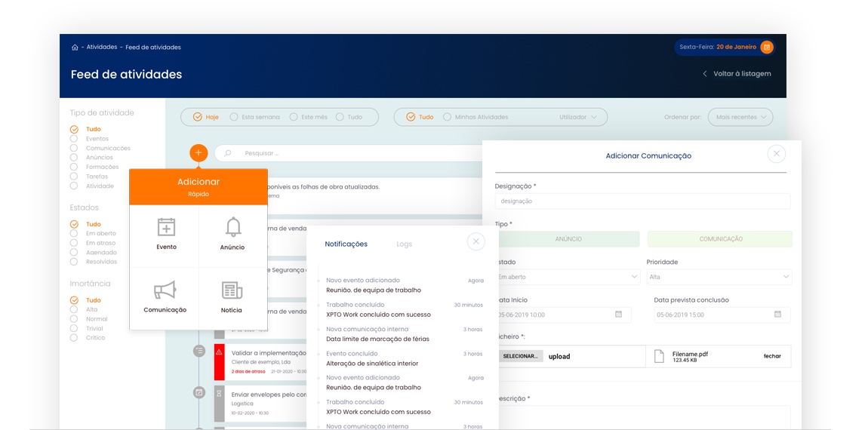Click the home icon in breadcrumb

[x=75, y=48]
